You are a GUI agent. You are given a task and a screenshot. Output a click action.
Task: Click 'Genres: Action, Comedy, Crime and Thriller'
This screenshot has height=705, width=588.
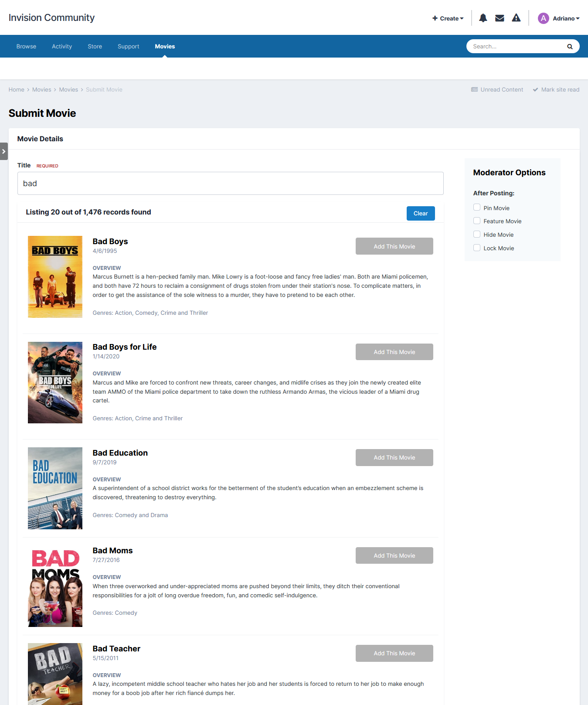coord(150,313)
